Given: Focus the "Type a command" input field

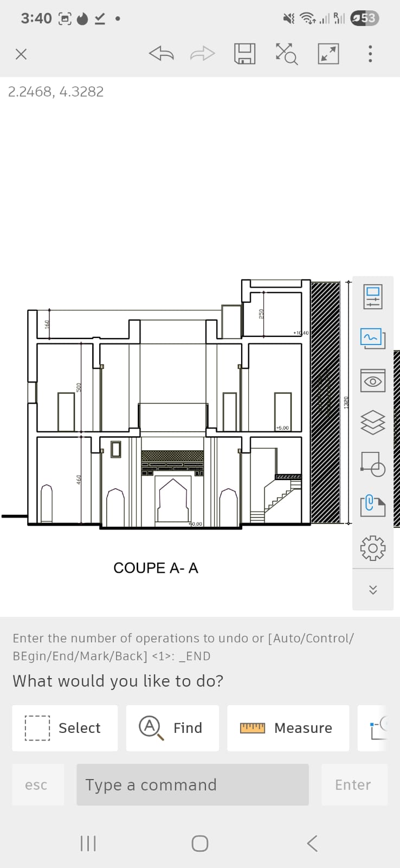Looking at the screenshot, I should 192,785.
